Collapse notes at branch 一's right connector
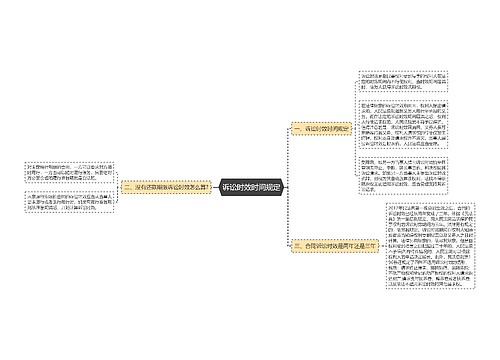The image size is (500, 360). point(354,128)
